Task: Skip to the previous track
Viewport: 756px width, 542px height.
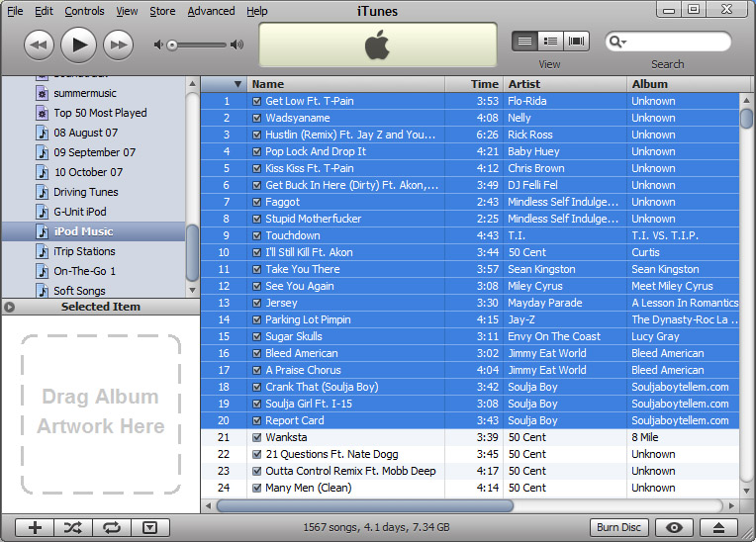Action: pyautogui.click(x=39, y=45)
